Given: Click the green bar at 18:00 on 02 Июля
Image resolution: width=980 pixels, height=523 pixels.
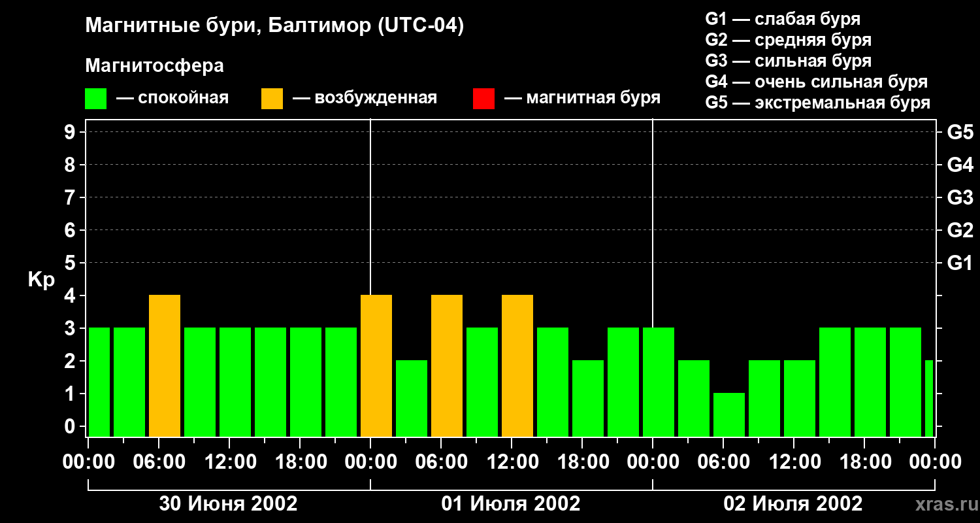Looking at the screenshot, I should [870, 382].
